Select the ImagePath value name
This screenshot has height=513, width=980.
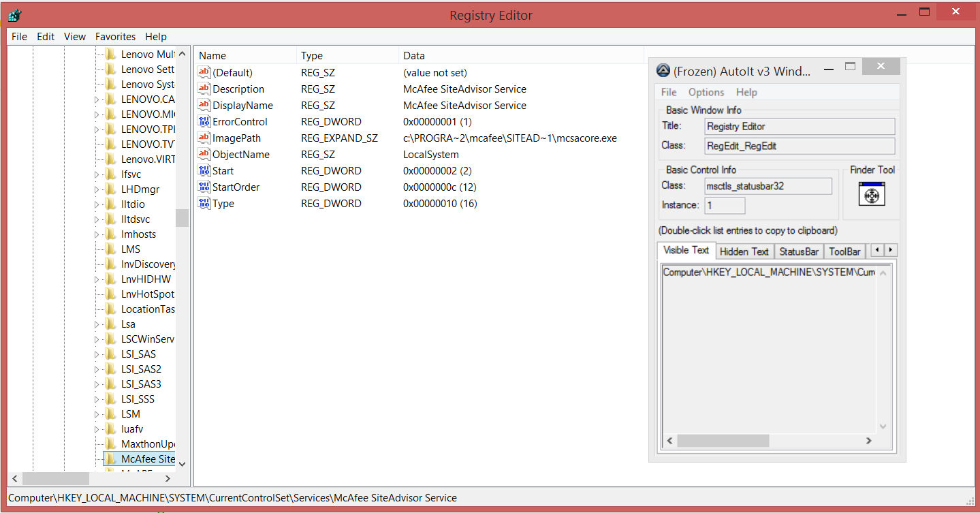tap(236, 138)
